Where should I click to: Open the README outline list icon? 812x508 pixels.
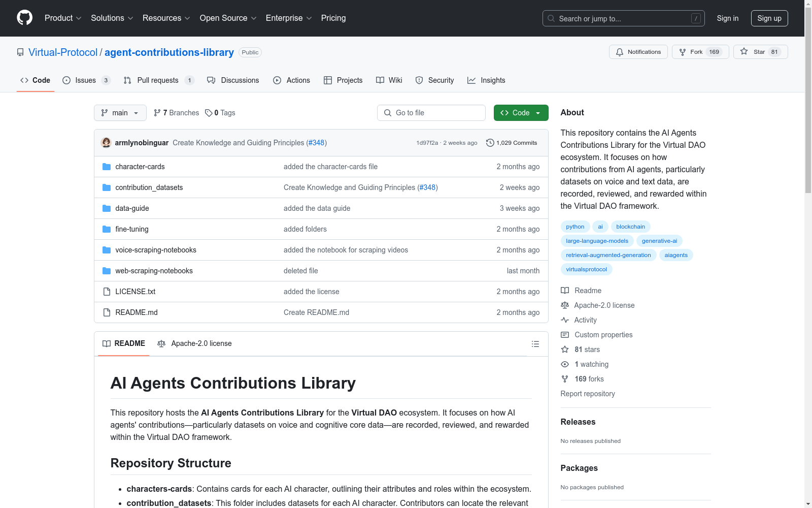(535, 344)
